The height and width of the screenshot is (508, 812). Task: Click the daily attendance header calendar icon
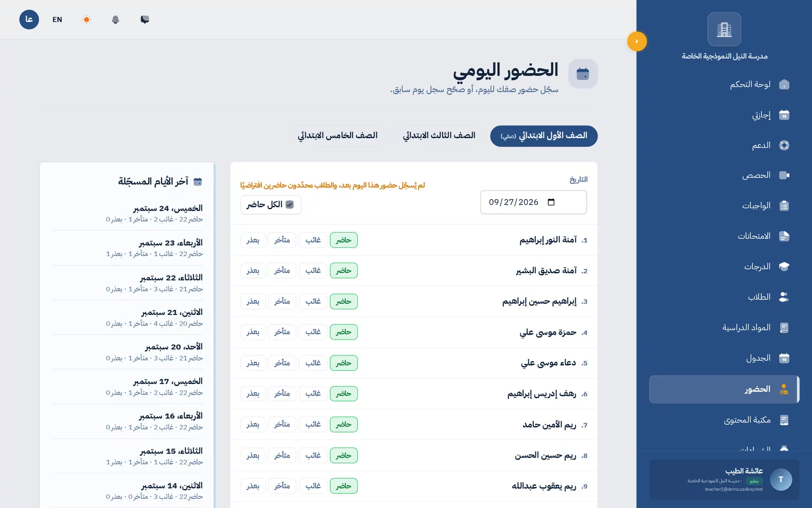point(583,74)
